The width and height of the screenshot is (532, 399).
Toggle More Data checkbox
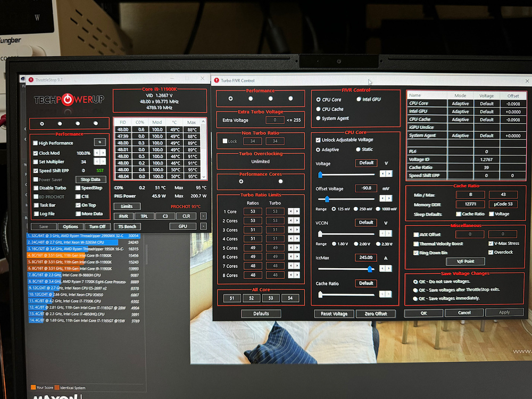[x=78, y=214]
